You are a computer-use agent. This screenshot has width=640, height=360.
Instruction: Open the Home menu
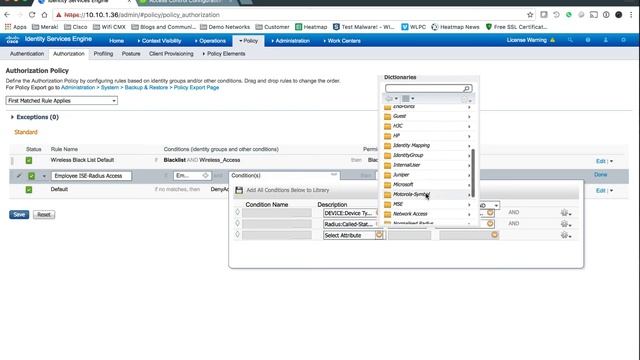click(x=116, y=41)
